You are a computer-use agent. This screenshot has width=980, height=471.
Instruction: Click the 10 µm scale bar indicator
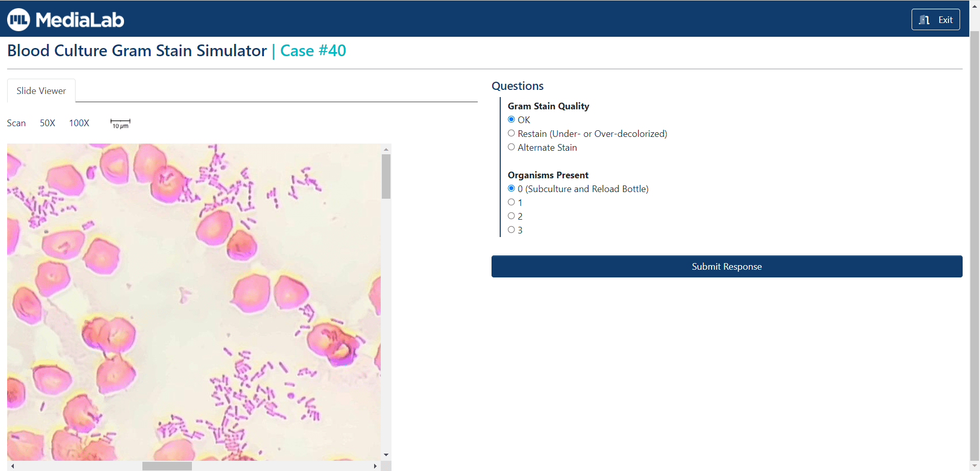[120, 123]
